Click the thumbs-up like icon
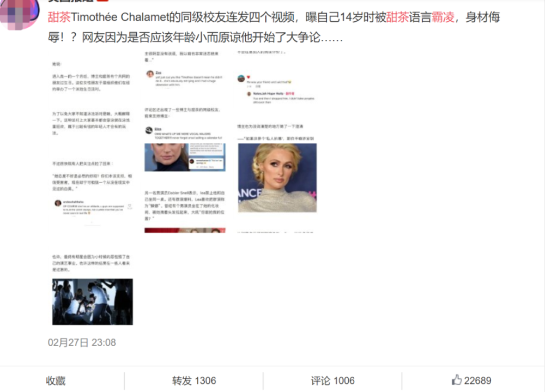Screen dimensions: 545x392 (x=456, y=380)
